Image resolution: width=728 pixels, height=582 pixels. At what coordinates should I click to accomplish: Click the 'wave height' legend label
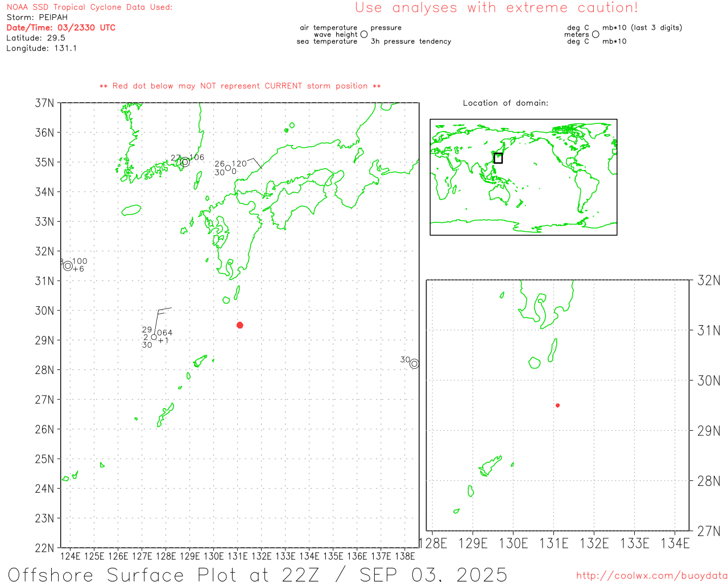pos(336,35)
